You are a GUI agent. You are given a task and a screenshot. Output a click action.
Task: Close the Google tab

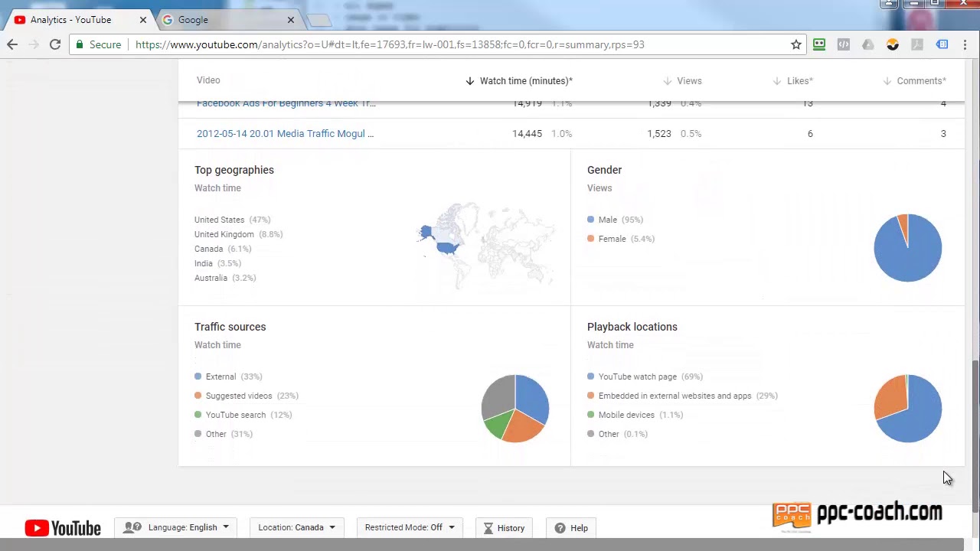click(290, 20)
